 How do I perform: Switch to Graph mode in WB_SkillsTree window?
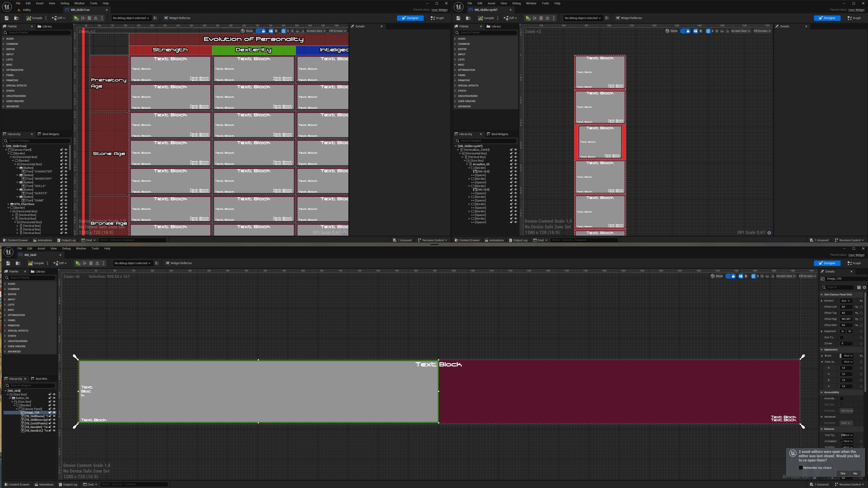click(x=437, y=18)
